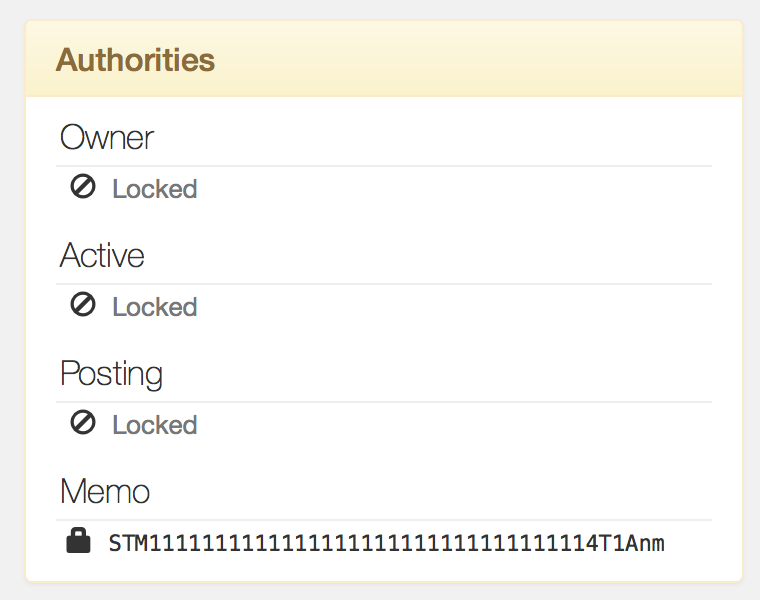
Task: Select the Owner Locked label
Action: (155, 189)
